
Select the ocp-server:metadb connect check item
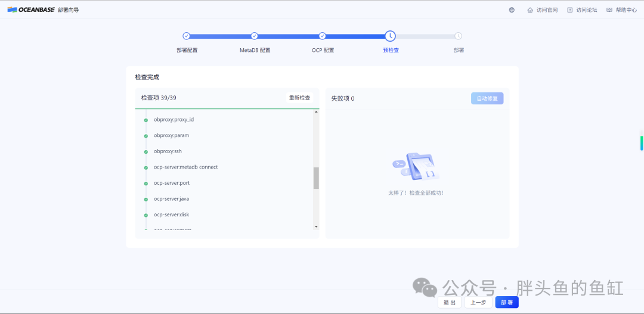[185, 167]
